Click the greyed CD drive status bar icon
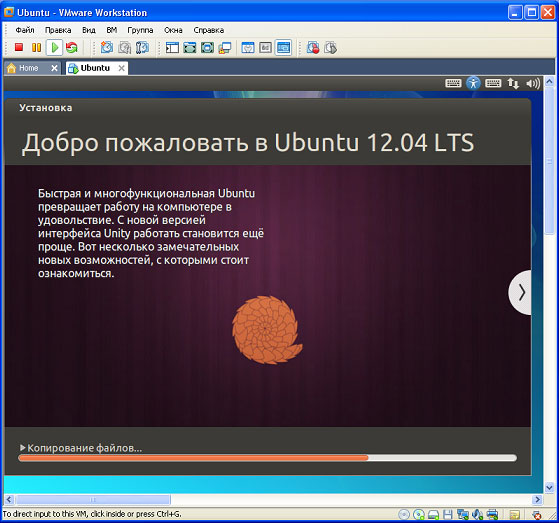 tap(404, 514)
